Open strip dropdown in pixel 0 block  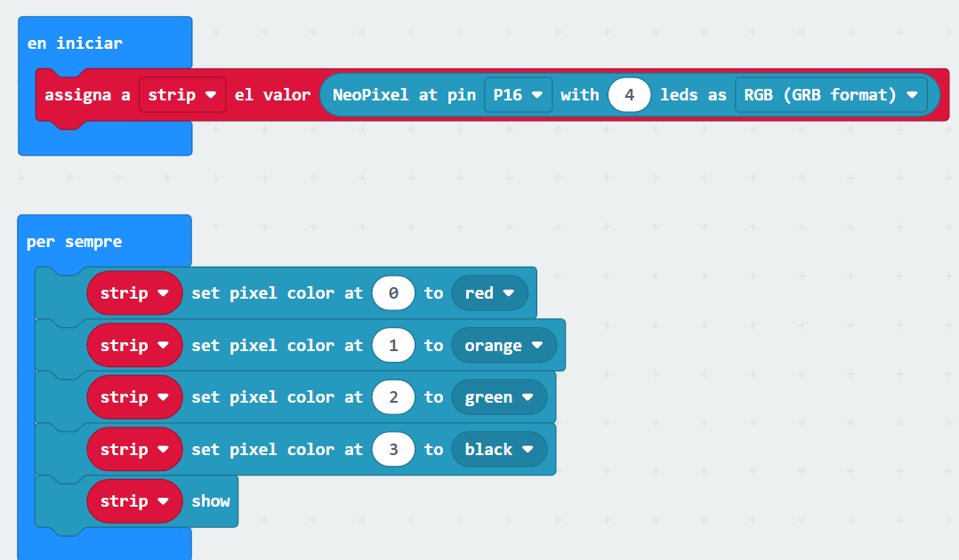[x=134, y=292]
